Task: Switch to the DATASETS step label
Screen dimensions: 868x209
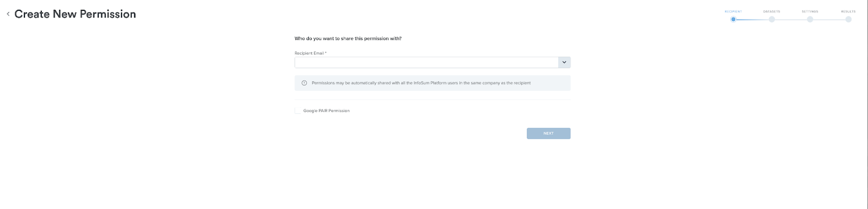Action: click(771, 11)
